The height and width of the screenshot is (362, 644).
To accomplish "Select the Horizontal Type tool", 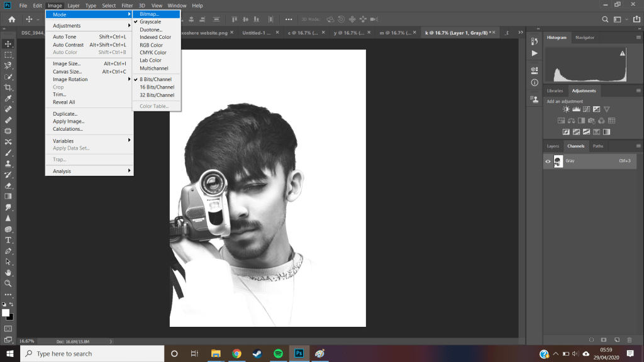I will (x=8, y=240).
